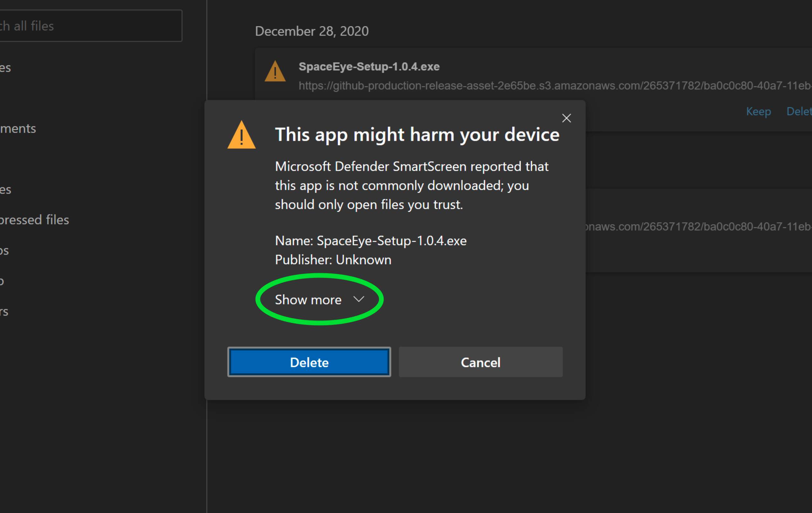Viewport: 812px width, 513px height.
Task: Click the second download's amazonaws.com URL
Action: (x=699, y=227)
